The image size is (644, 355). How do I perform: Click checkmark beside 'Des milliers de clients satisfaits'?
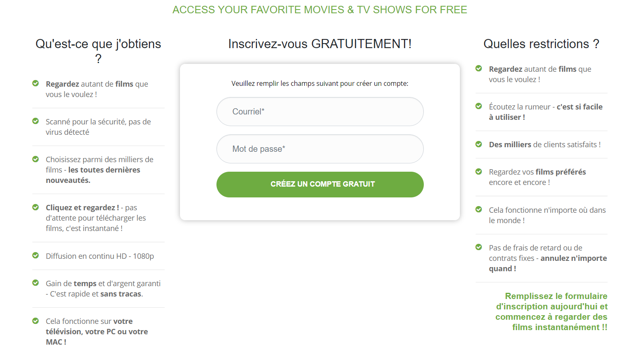coord(479,144)
